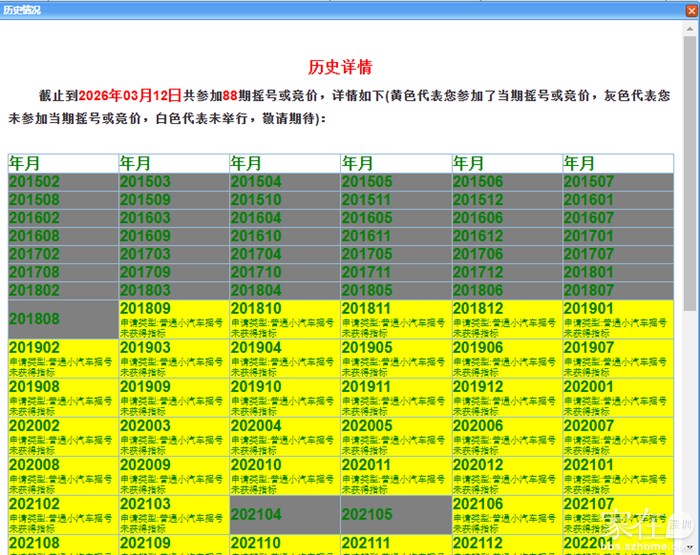The image size is (700, 555).
Task: Click the red date 2026年03月12日
Action: pos(130,96)
